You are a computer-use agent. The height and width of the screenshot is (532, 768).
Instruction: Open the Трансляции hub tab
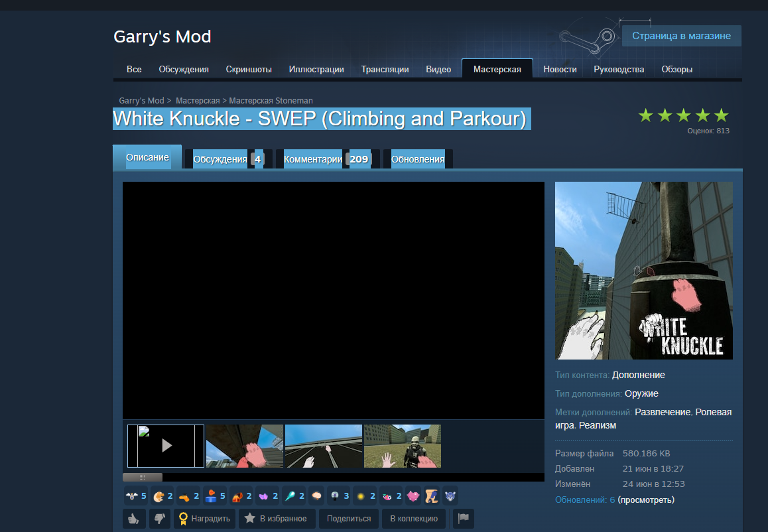point(385,69)
